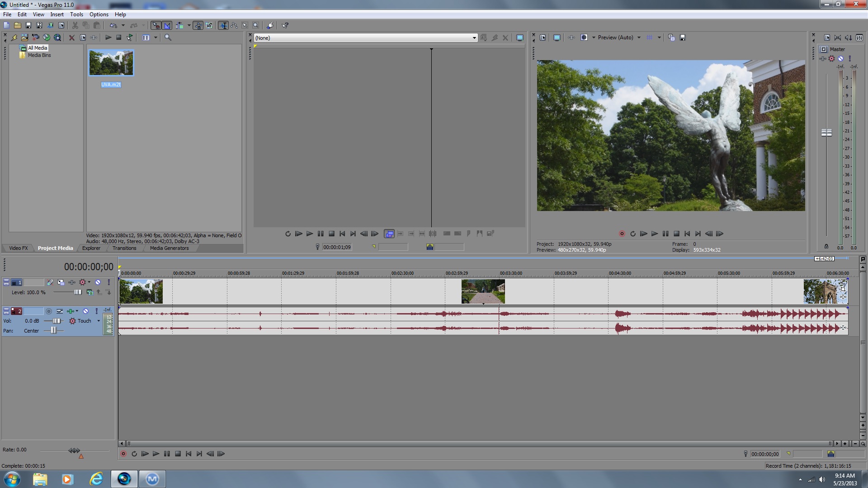Click Master bus FX icon
The height and width of the screenshot is (488, 868).
tap(823, 58)
